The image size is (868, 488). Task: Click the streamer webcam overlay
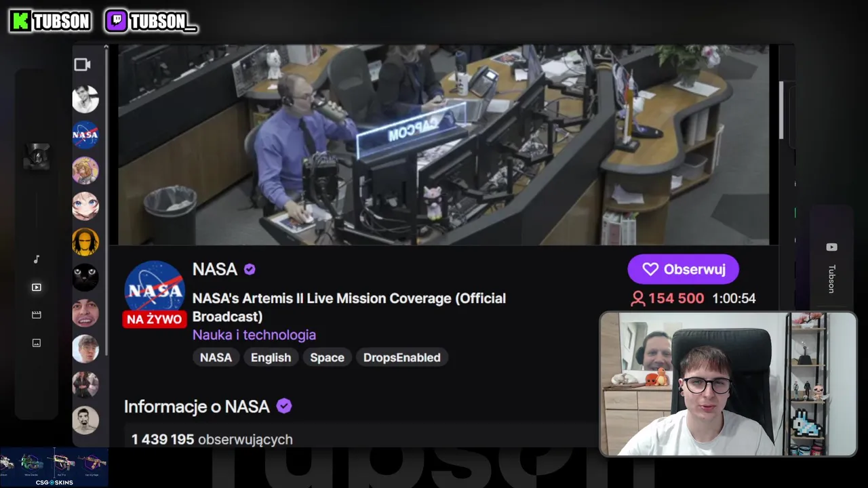click(x=728, y=384)
